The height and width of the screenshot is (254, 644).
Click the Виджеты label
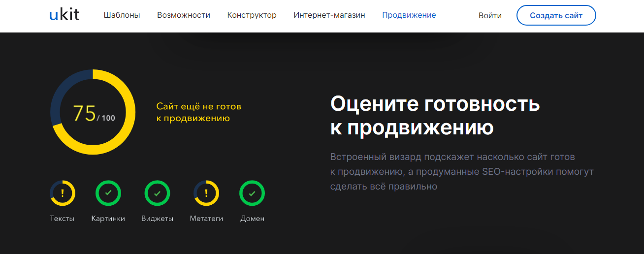(x=157, y=219)
